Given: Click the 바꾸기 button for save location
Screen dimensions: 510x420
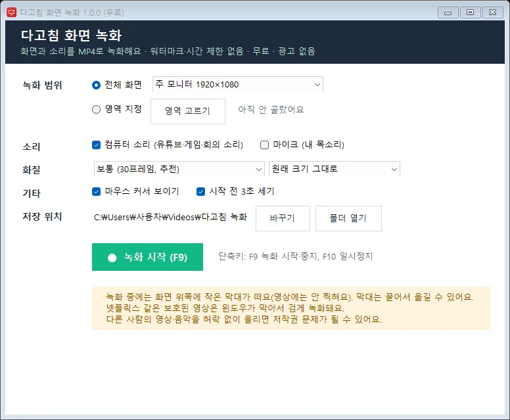Looking at the screenshot, I should tap(283, 218).
